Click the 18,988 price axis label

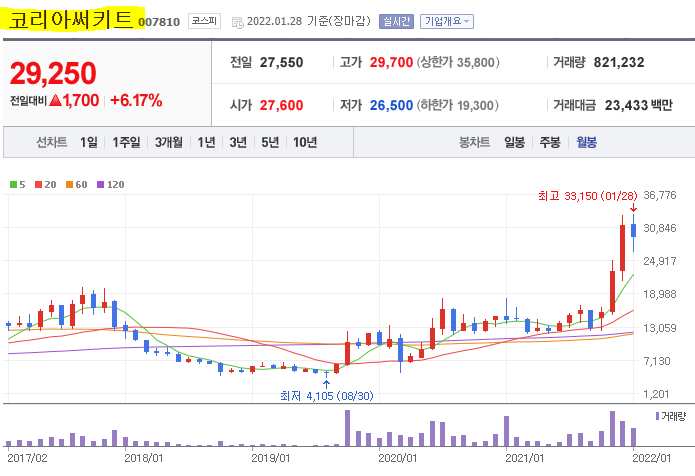(660, 294)
